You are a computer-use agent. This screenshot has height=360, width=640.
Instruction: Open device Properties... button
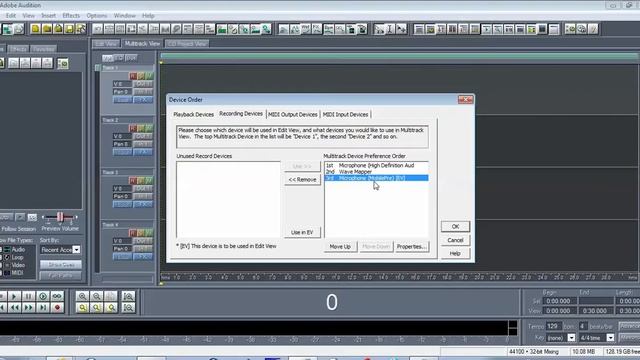pos(412,247)
